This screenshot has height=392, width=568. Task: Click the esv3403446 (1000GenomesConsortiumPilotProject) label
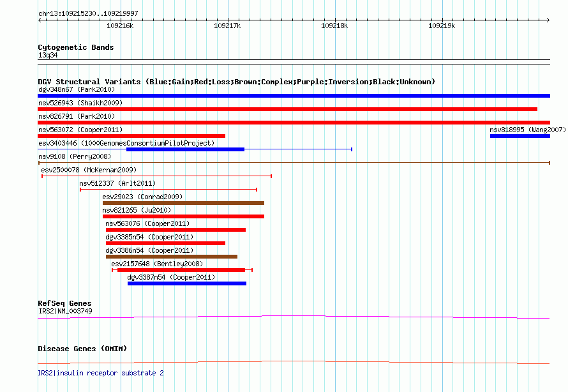[x=126, y=143]
